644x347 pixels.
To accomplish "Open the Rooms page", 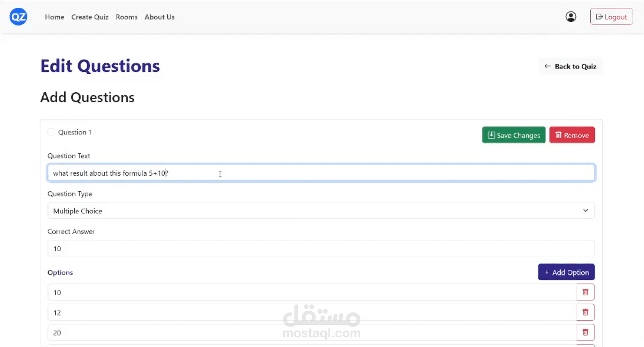I will pyautogui.click(x=127, y=17).
